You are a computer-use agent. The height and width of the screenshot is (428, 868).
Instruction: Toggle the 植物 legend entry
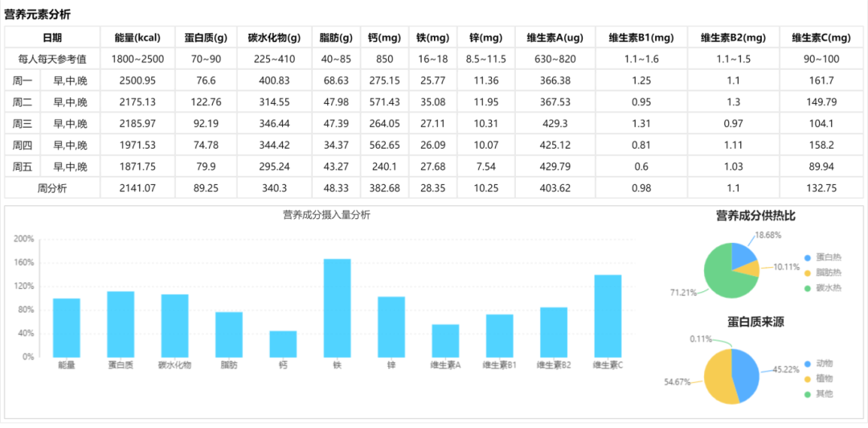click(818, 379)
